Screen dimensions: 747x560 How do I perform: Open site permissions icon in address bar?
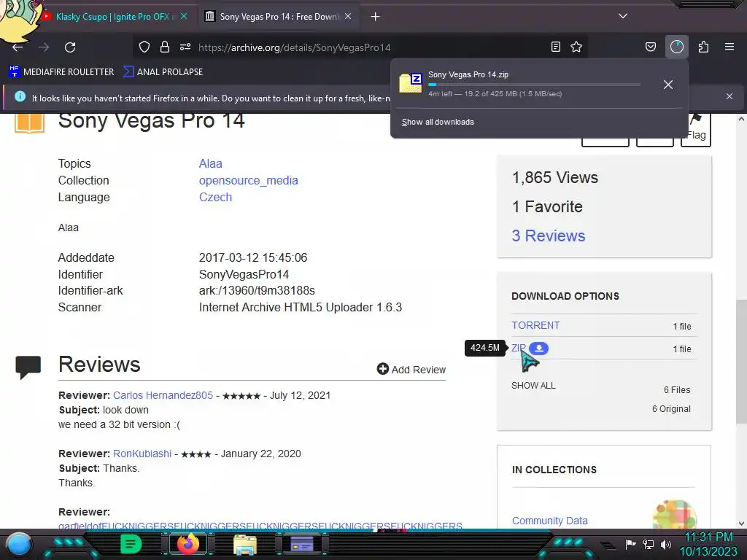pos(185,47)
